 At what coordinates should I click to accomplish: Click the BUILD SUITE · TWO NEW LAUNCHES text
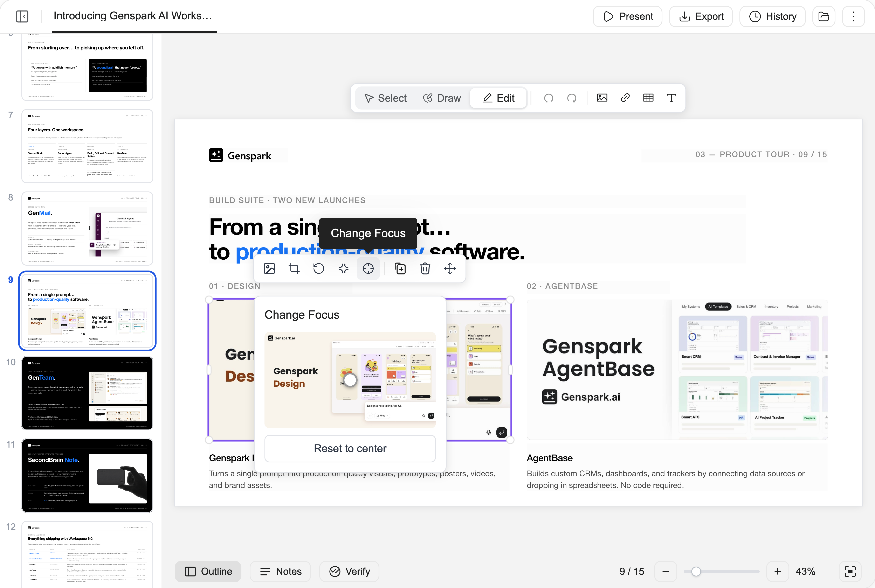click(287, 200)
